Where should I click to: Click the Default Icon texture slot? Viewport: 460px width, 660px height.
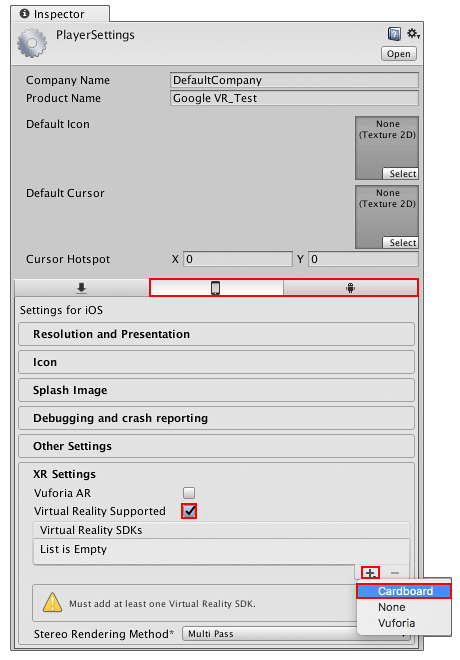387,148
